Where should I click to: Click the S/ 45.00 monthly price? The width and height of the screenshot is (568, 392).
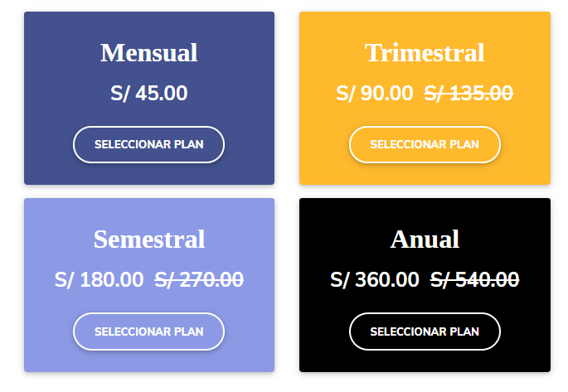pos(149,93)
